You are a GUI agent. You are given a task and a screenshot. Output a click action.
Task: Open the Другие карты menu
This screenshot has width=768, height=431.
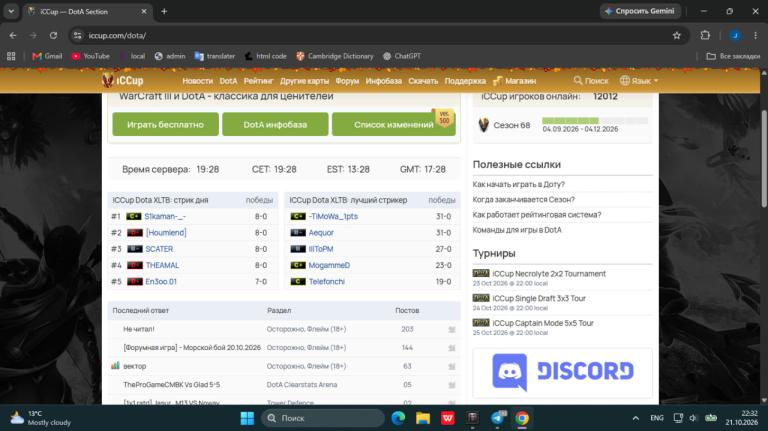[x=304, y=81]
